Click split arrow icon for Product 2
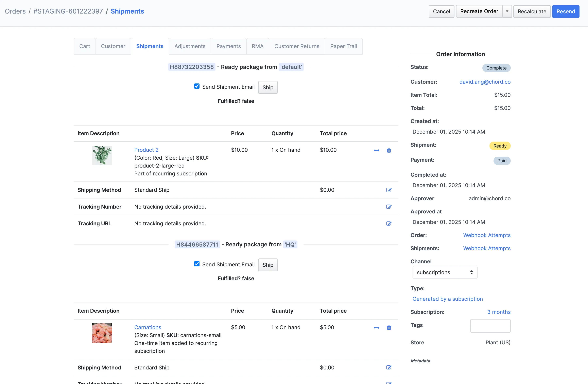 point(377,150)
